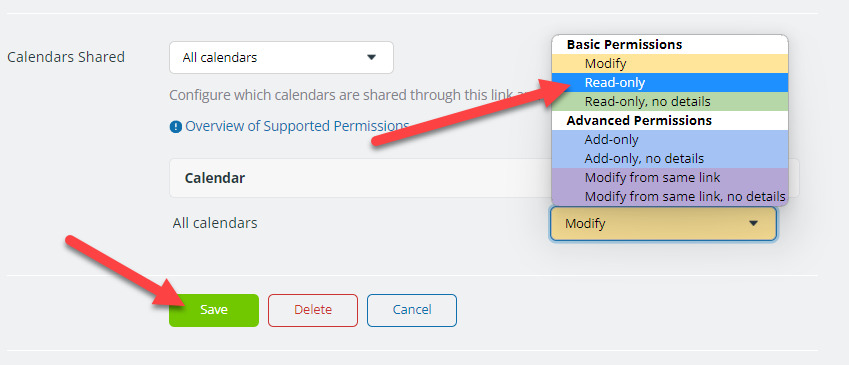
Task: Cancel the changes with the Cancel button
Action: [412, 310]
